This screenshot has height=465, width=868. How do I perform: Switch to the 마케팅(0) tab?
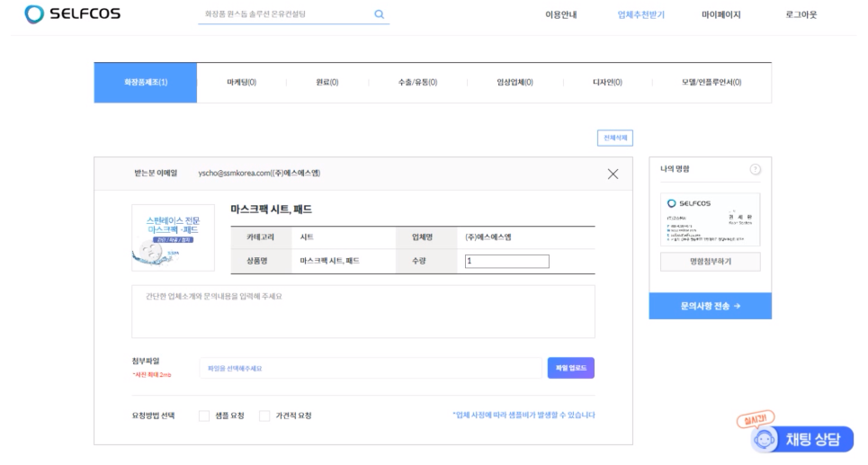[241, 83]
